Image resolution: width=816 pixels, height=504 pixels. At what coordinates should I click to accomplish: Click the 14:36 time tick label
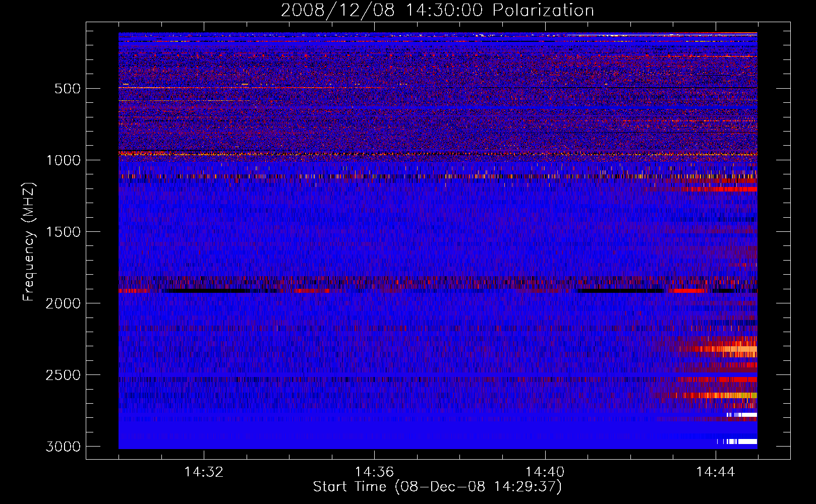pyautogui.click(x=374, y=472)
